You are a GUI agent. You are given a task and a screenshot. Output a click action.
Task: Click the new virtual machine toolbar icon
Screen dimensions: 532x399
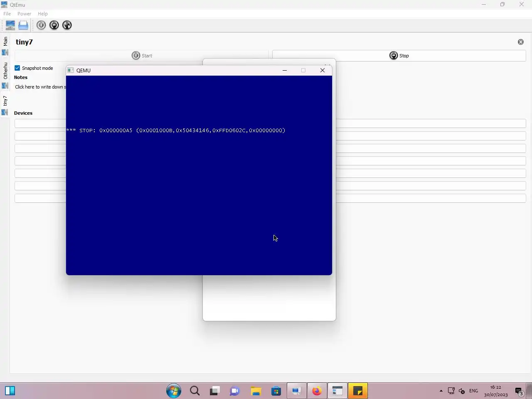click(x=10, y=25)
